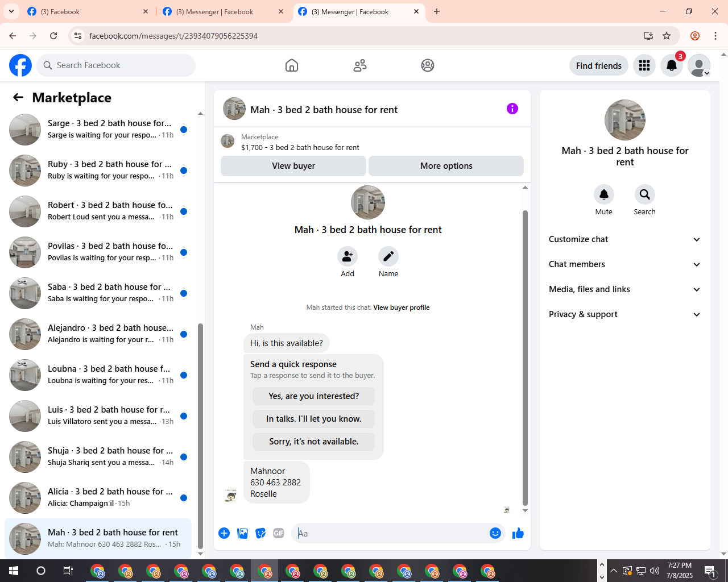Open a new browser tab
Screen dimensions: 728x582
point(437,11)
